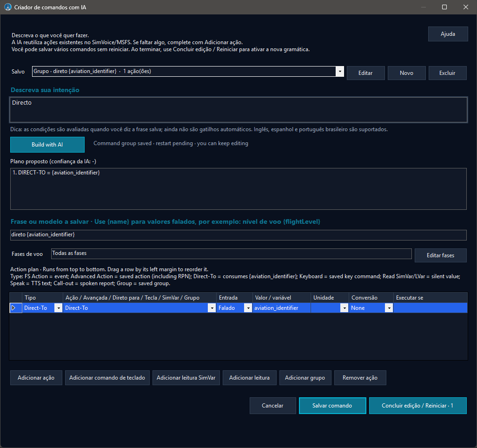The image size is (477, 448).
Task: Open Editar fases button
Action: [x=440, y=255]
